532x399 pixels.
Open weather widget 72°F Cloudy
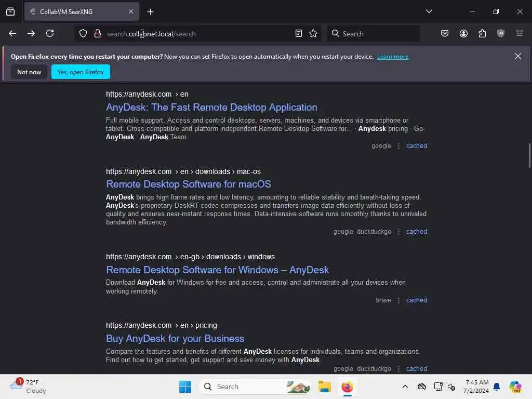click(x=28, y=387)
